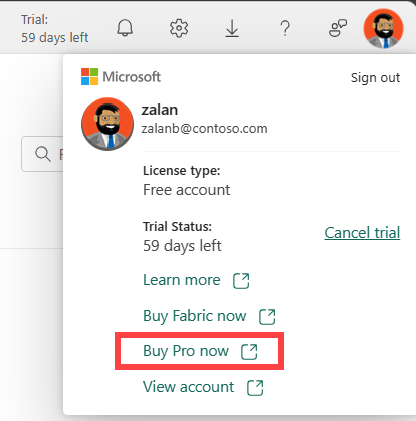Click the large zalan profile picture
The image size is (416, 421).
(107, 124)
